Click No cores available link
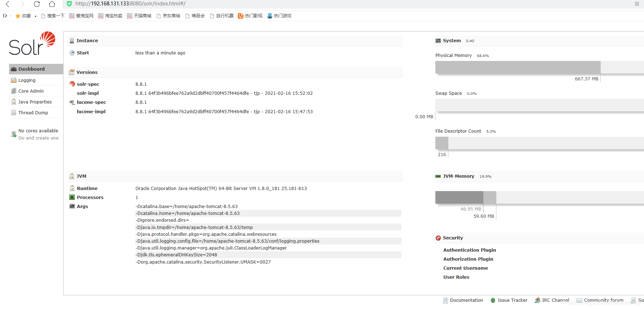Image resolution: width=644 pixels, height=309 pixels. pos(38,131)
